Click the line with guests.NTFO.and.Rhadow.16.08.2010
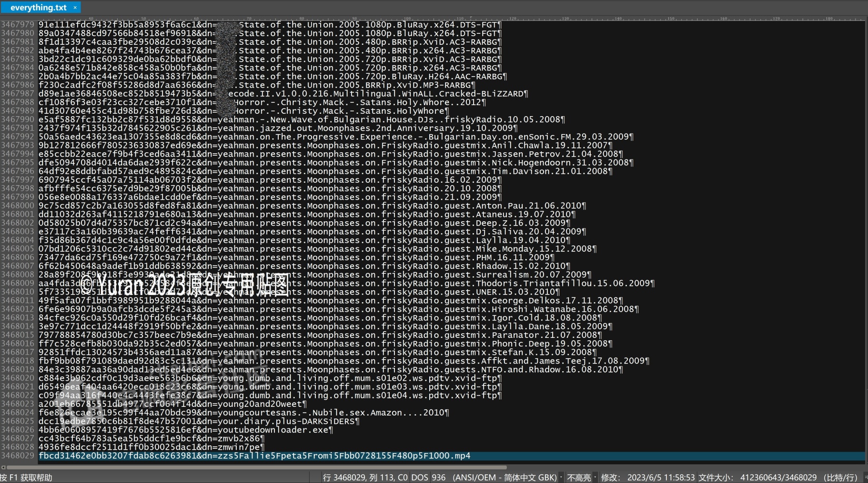 point(331,370)
